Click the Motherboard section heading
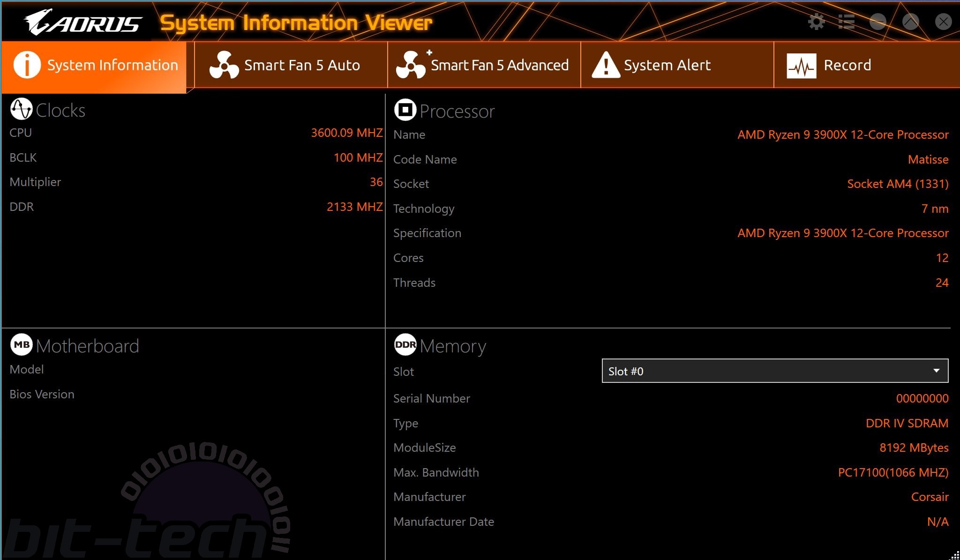 click(87, 346)
